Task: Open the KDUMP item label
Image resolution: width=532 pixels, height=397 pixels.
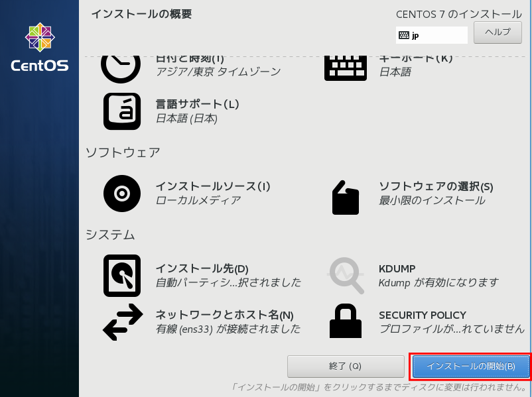Action: coord(397,269)
